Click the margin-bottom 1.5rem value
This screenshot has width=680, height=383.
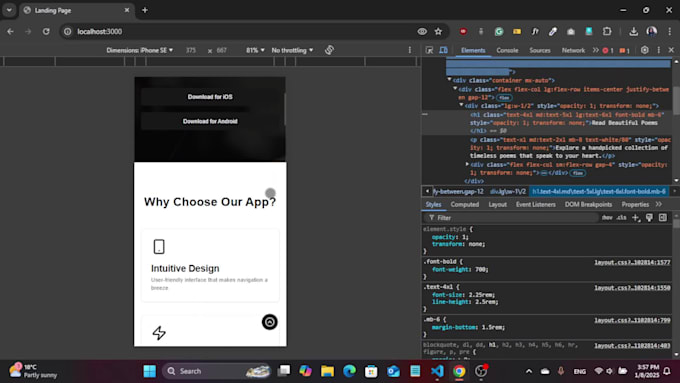click(492, 327)
